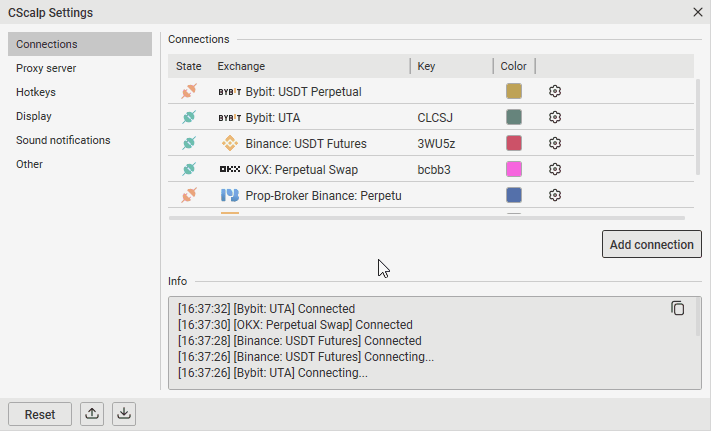Toggle connection state for Binance: USDT Futures
Screen dimensions: 711x431
(x=188, y=143)
